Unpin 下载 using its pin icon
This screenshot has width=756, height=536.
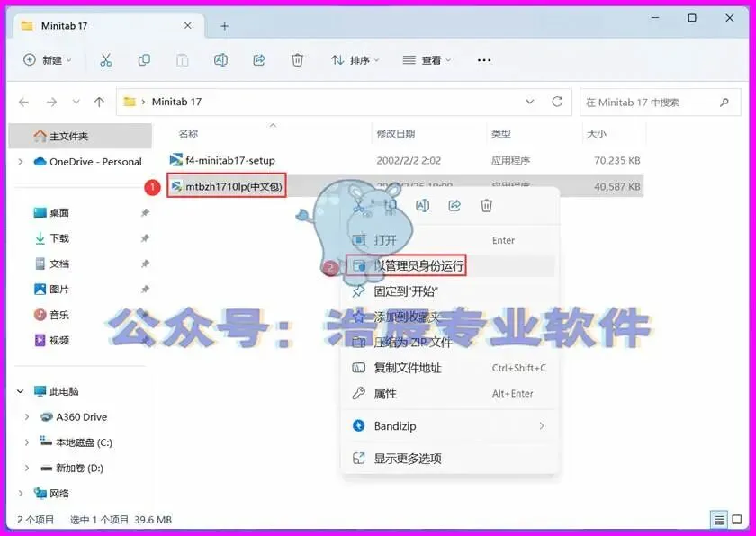coord(145,238)
